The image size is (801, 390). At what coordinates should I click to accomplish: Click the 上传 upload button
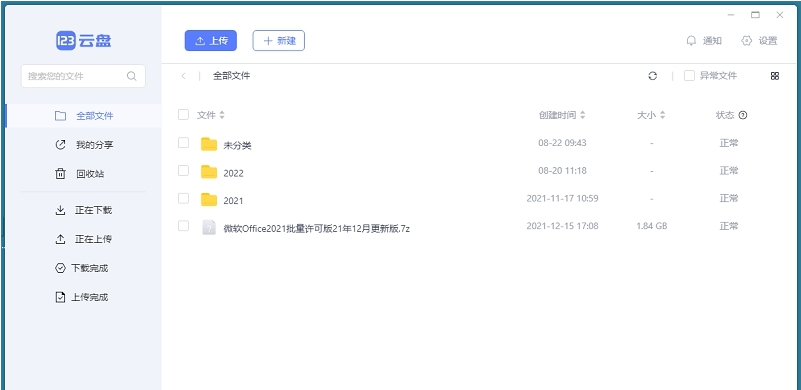pos(211,41)
